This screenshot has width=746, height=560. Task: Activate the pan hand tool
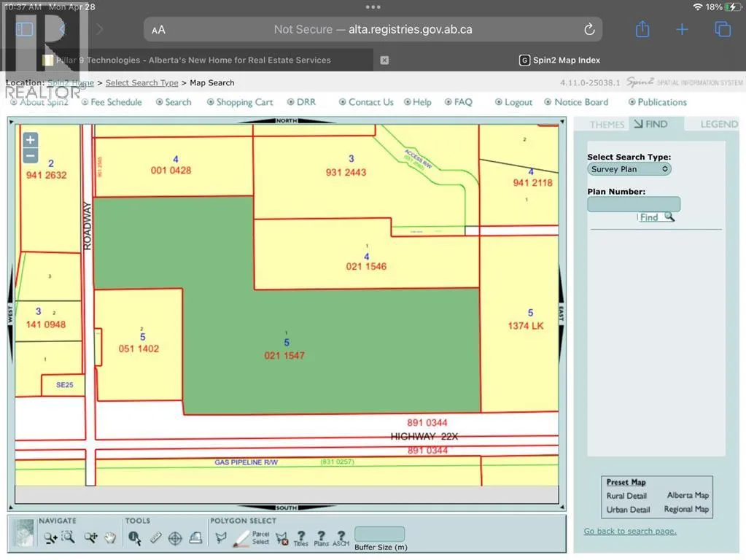click(110, 538)
